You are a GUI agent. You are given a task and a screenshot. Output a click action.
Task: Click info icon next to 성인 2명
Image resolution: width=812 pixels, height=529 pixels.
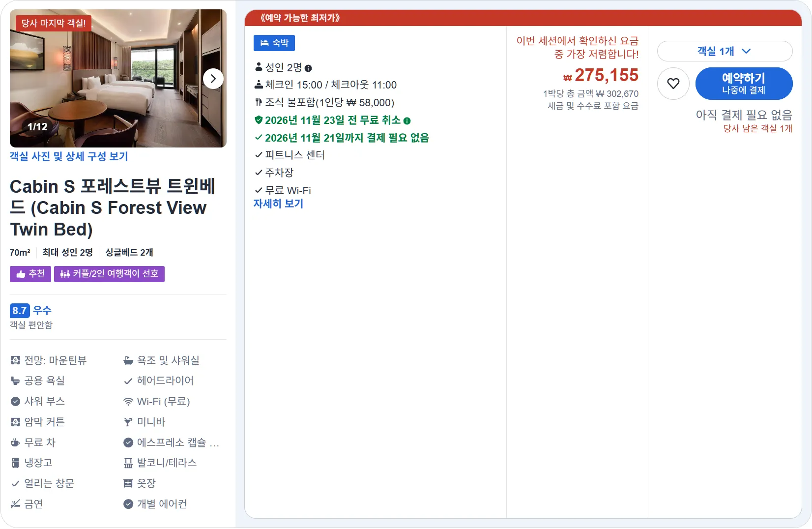[x=308, y=68]
